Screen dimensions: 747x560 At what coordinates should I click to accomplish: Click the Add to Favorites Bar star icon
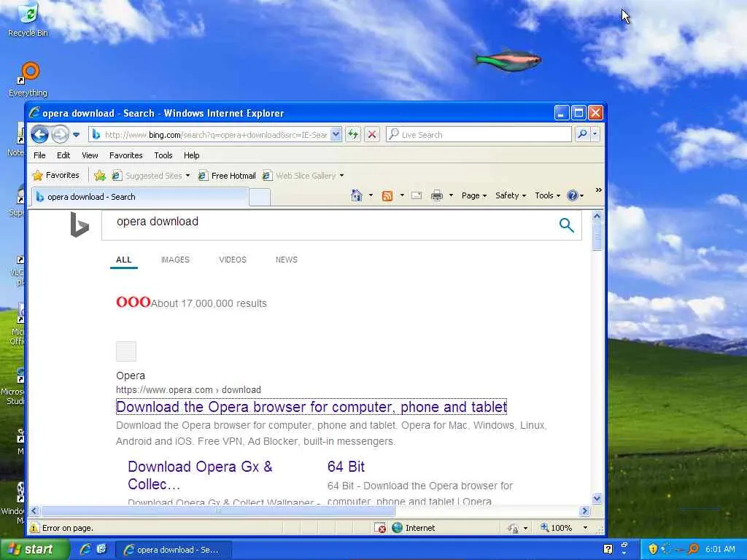[99, 176]
